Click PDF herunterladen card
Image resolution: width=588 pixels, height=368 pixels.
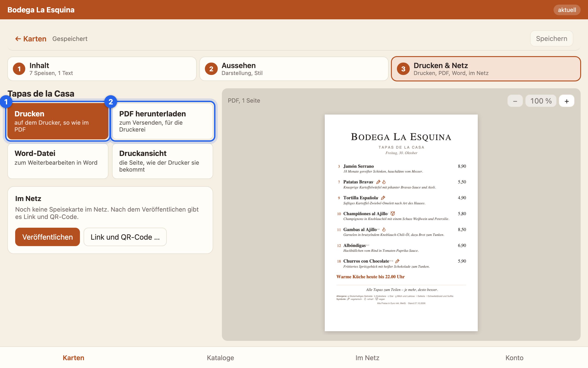[x=163, y=121]
